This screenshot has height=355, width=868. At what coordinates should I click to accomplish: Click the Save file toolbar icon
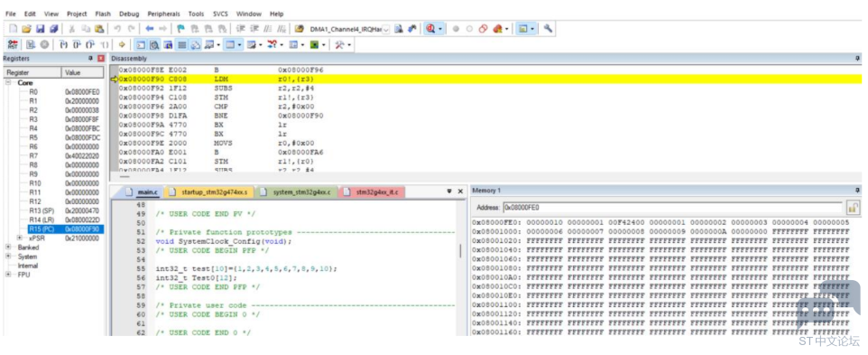[40, 29]
